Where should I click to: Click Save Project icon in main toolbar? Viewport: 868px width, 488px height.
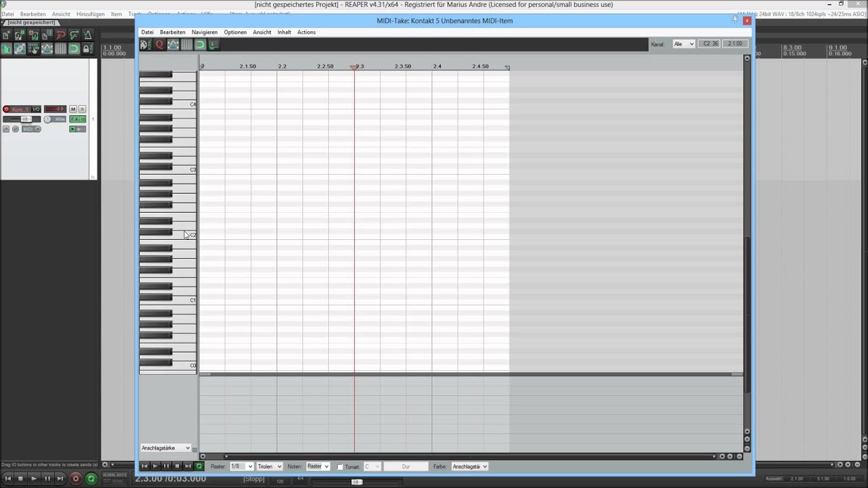(x=33, y=35)
